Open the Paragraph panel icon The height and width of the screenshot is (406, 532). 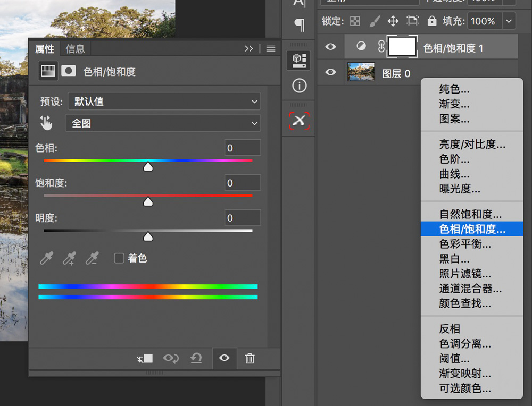[x=299, y=25]
